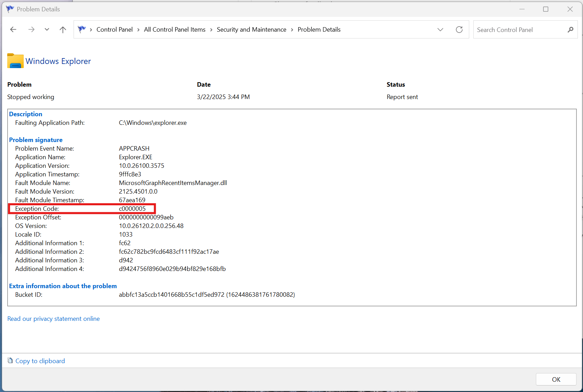The width and height of the screenshot is (583, 392).
Task: Expand chevron before Control Panel breadcrumb
Action: 91,30
